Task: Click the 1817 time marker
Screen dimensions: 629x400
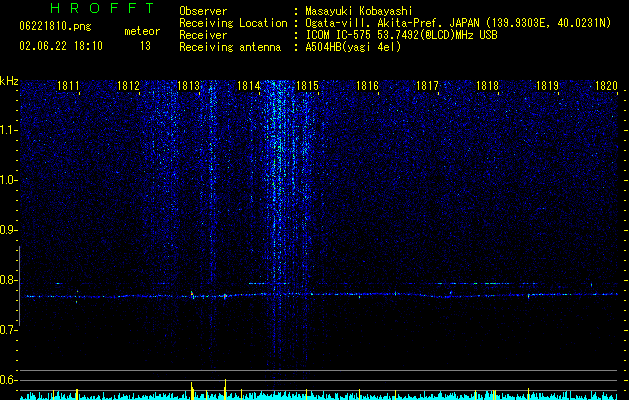Action: click(x=427, y=86)
